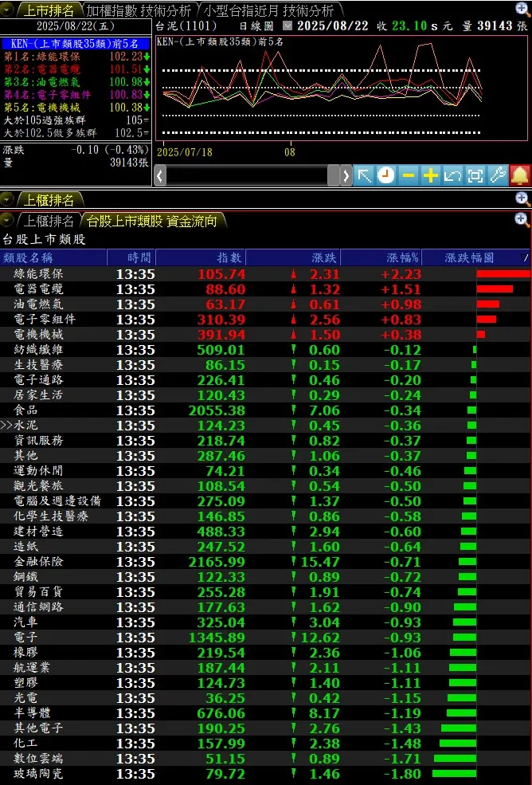
Task: Click the yellow minus zoom-out icon
Action: click(409, 175)
